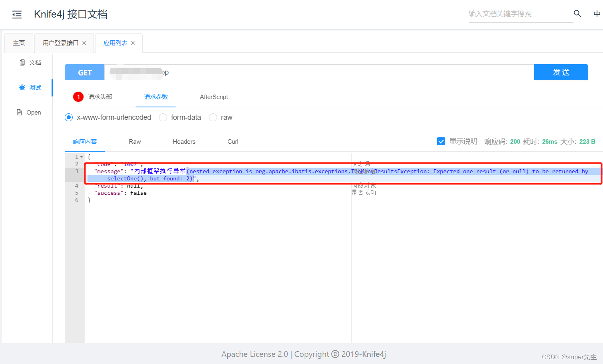603x364 pixels.
Task: Click the 是否成功 description text
Action: point(364,193)
